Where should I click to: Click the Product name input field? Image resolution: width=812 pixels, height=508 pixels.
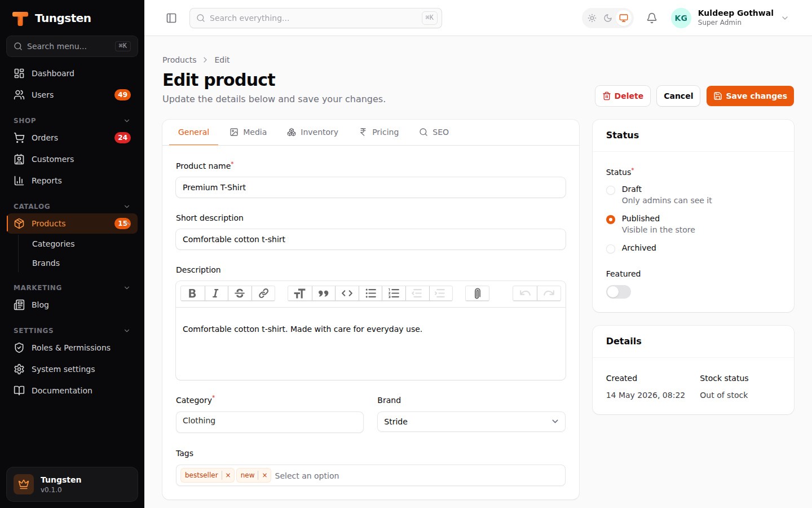370,187
